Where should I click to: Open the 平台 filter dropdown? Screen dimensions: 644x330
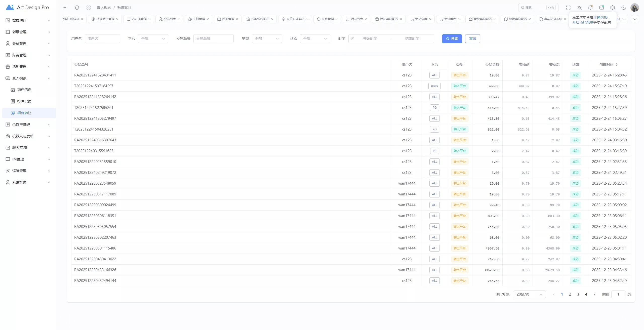coord(153,39)
